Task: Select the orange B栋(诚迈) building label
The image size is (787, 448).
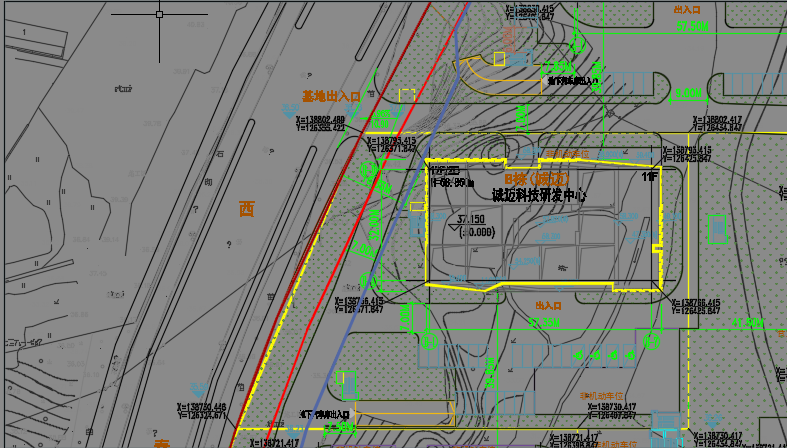Action: click(x=537, y=179)
